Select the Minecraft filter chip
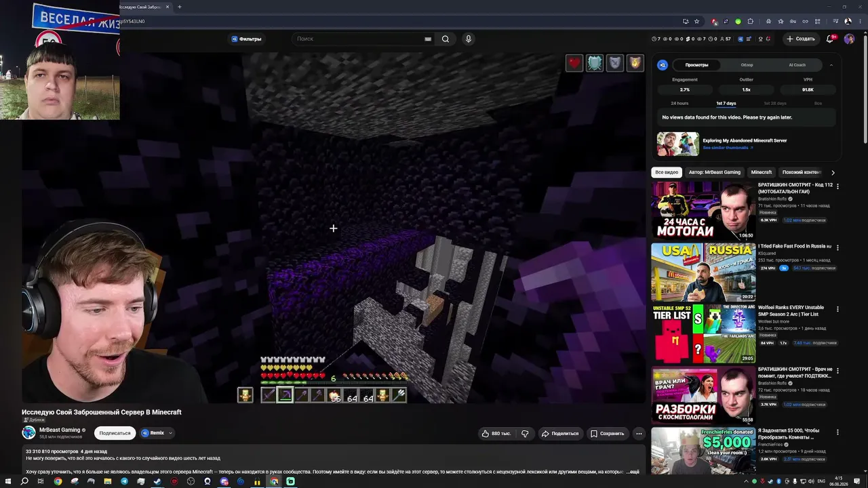This screenshot has height=488, width=868. pos(762,172)
